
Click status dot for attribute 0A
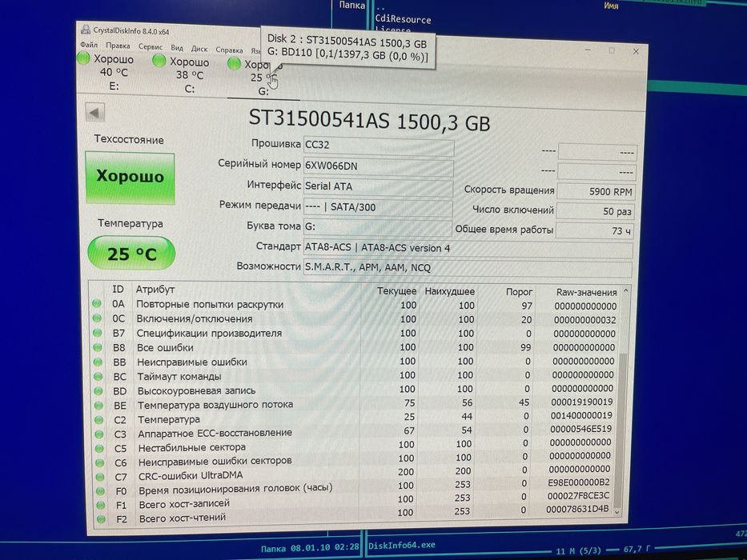(97, 303)
